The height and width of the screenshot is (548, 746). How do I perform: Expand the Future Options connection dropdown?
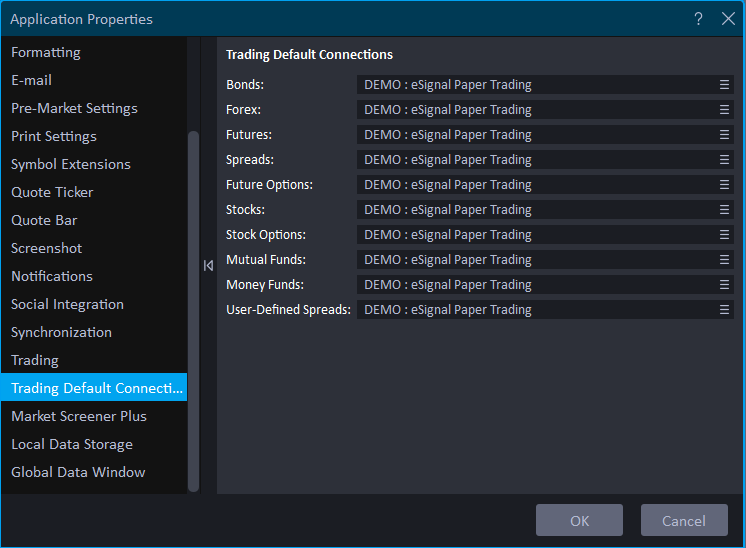tap(545, 185)
